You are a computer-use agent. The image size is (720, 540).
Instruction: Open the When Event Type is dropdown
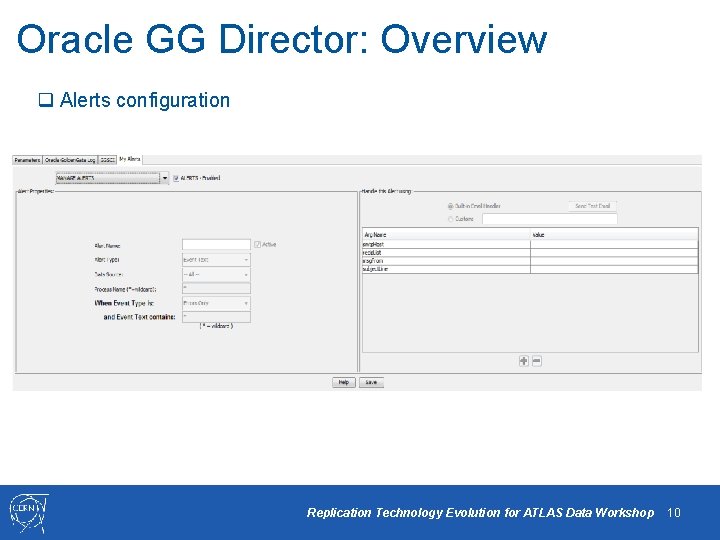point(216,303)
